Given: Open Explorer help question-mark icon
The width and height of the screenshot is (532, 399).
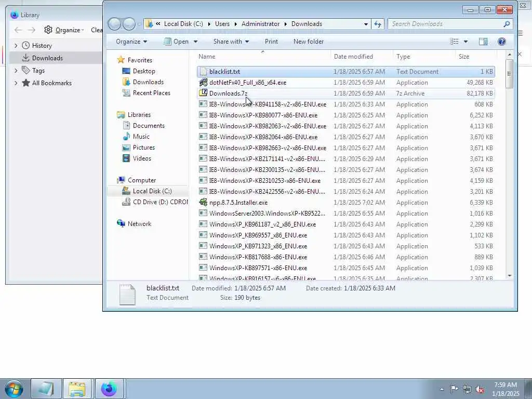Looking at the screenshot, I should [x=501, y=42].
